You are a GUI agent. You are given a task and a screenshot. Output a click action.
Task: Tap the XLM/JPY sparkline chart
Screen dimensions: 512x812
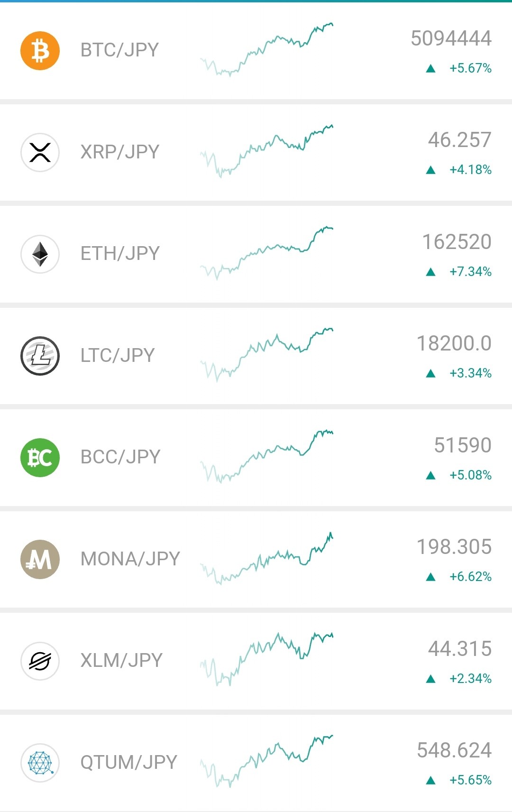[x=266, y=659]
